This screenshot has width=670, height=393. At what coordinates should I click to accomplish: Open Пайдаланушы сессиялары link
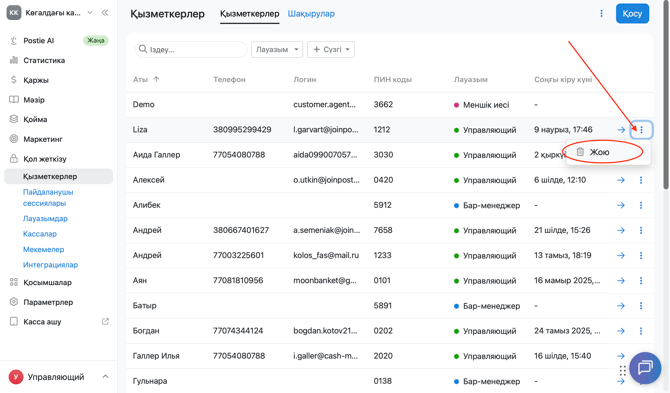coord(48,197)
